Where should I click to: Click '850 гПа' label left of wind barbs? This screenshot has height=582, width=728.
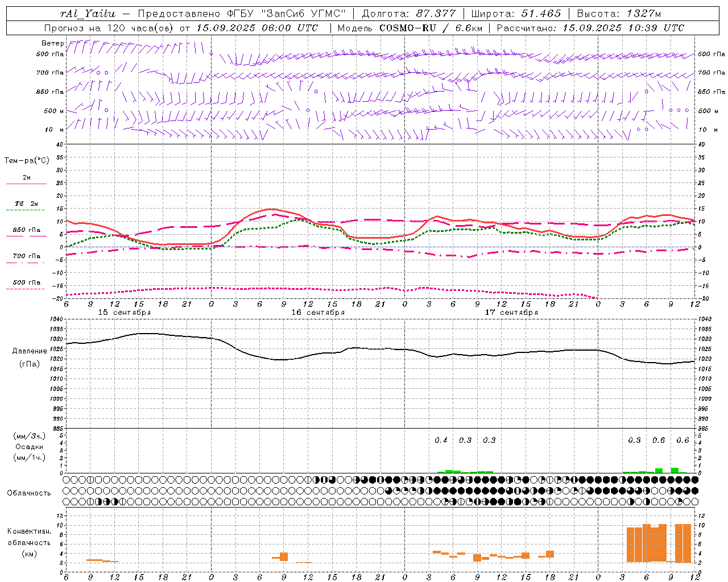click(x=50, y=92)
